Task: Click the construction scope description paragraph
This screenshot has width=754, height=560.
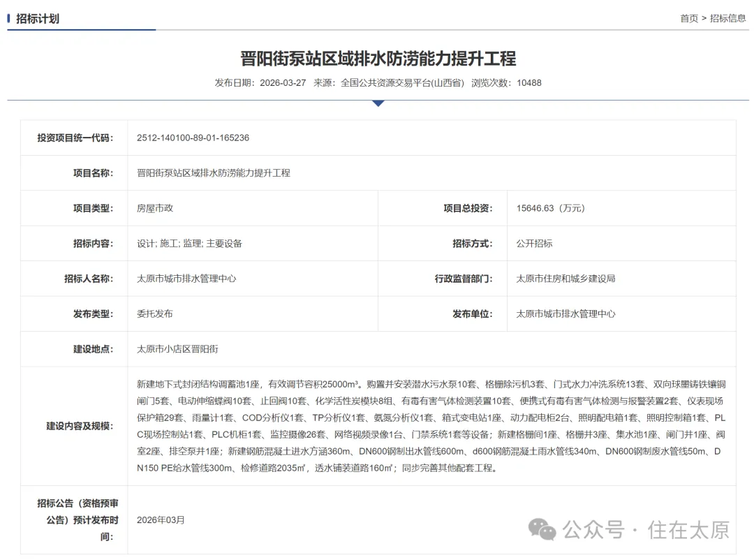Action: tap(431, 426)
